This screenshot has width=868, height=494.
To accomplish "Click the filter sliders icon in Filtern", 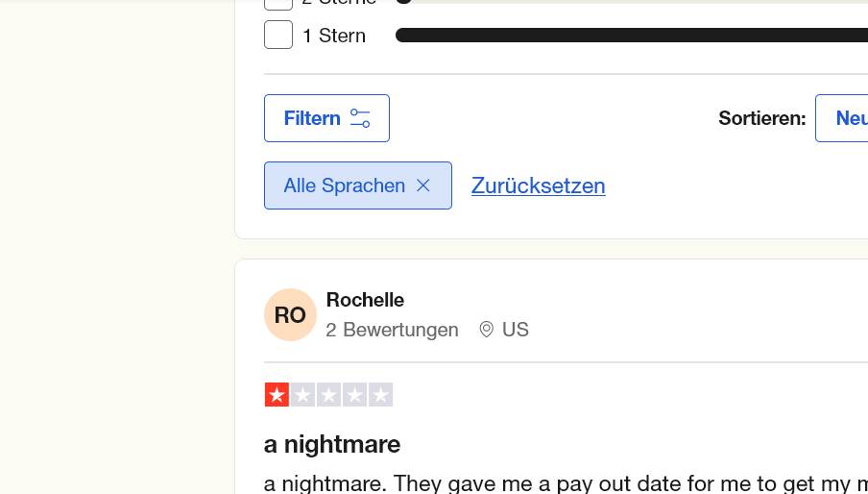I will [x=360, y=118].
